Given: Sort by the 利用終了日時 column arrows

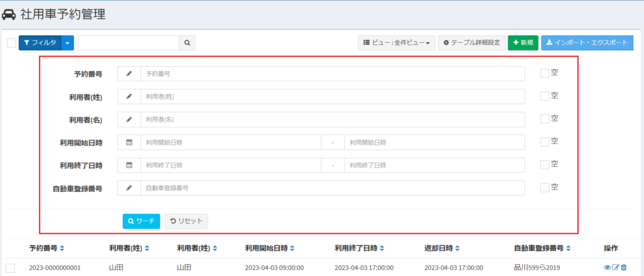Looking at the screenshot, I should click(382, 248).
